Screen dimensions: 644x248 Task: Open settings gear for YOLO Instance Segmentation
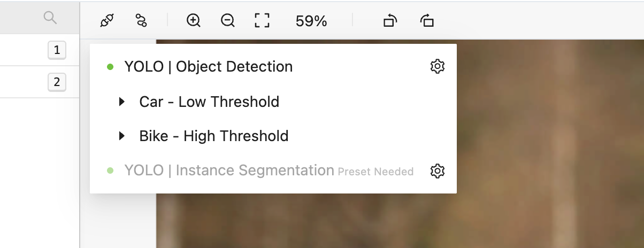(x=438, y=171)
